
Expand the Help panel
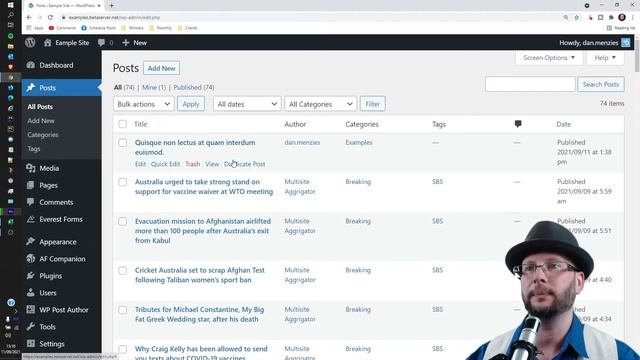(x=605, y=58)
